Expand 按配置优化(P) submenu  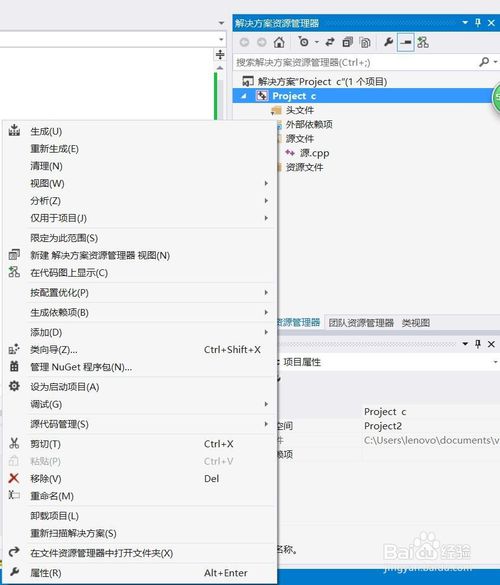[140, 292]
